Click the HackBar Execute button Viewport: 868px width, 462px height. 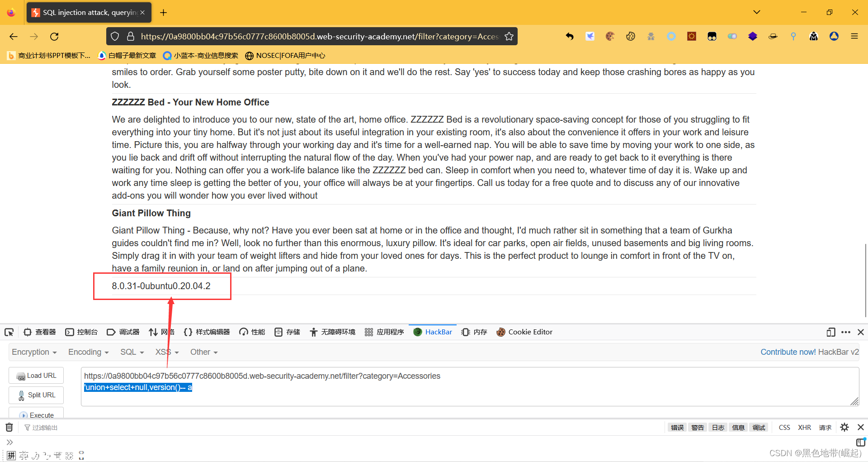click(36, 414)
